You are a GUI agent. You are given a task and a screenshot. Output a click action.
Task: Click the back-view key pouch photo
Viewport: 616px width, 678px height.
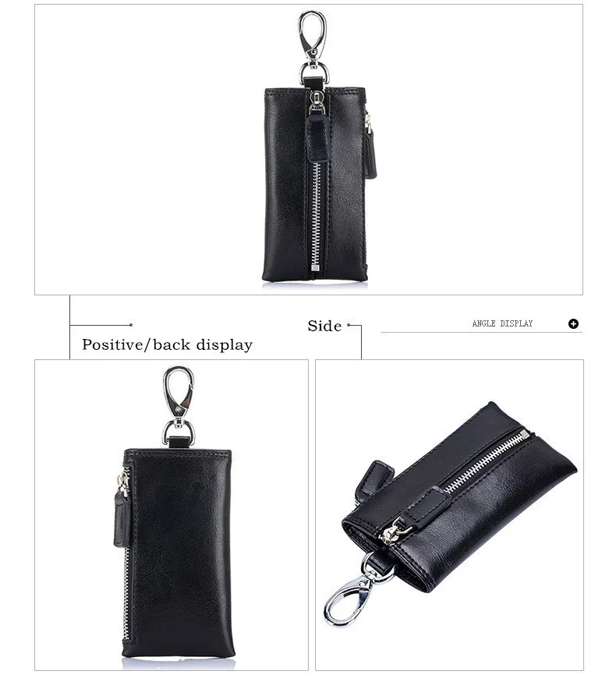[172, 514]
